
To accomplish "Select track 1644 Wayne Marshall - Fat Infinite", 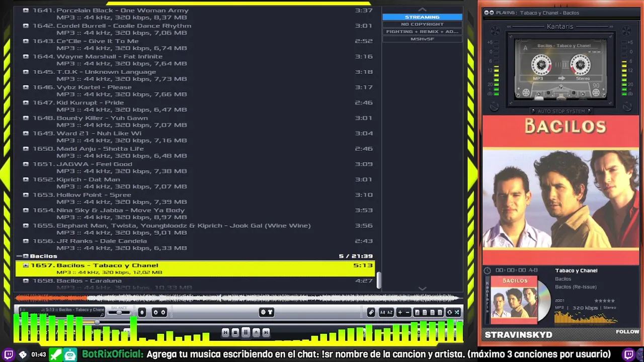I will (x=195, y=60).
